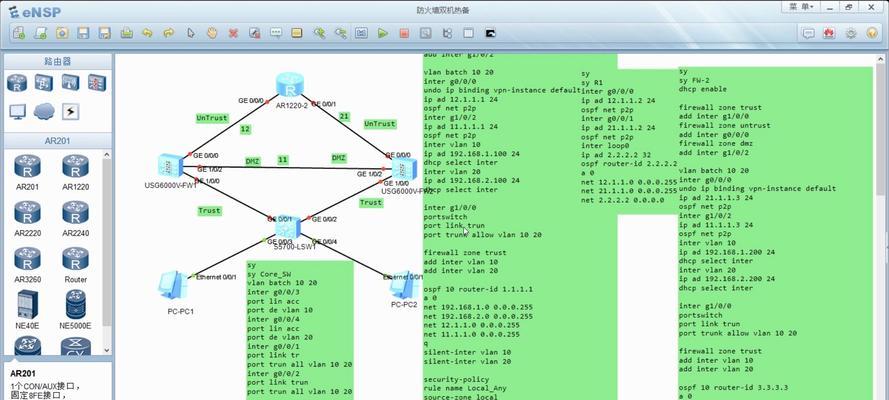The image size is (889, 400).
Task: Select the lightning connection cable category
Action: point(70,112)
